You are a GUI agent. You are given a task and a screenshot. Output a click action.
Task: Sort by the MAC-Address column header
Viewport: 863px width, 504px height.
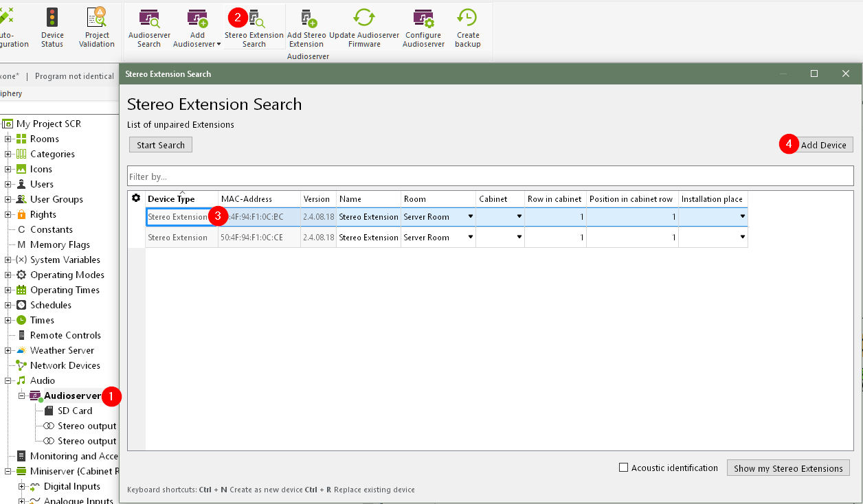click(260, 199)
